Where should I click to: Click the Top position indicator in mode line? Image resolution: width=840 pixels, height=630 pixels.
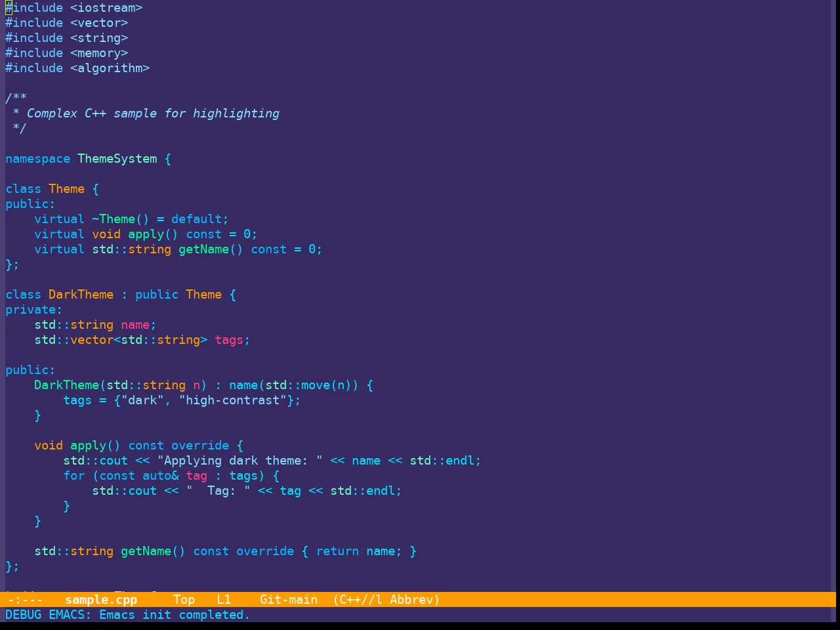pyautogui.click(x=184, y=600)
